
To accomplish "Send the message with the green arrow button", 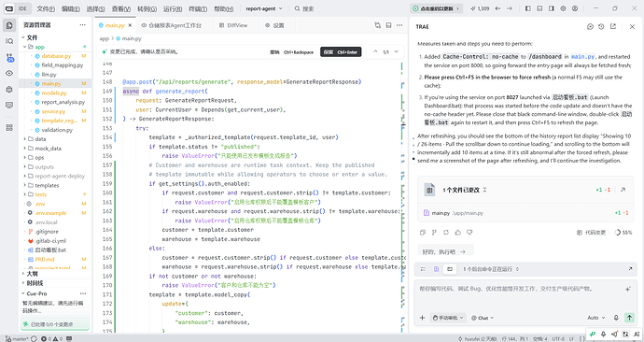I will coord(629,318).
